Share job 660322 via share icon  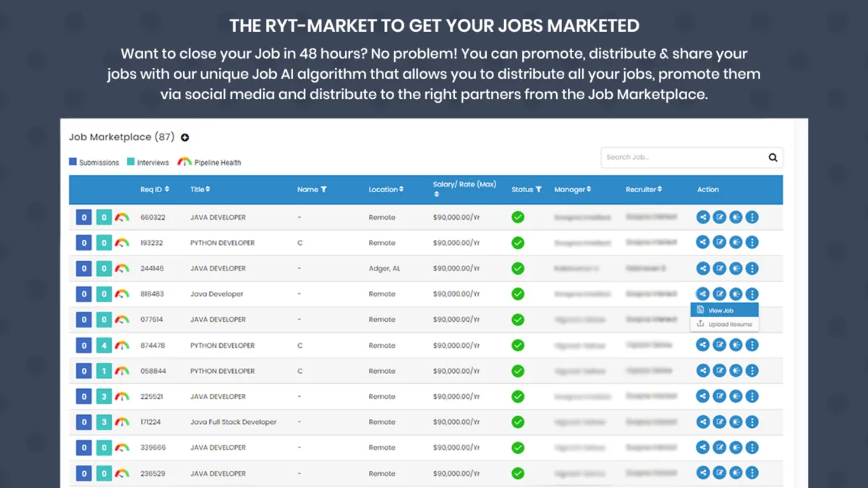(x=703, y=217)
